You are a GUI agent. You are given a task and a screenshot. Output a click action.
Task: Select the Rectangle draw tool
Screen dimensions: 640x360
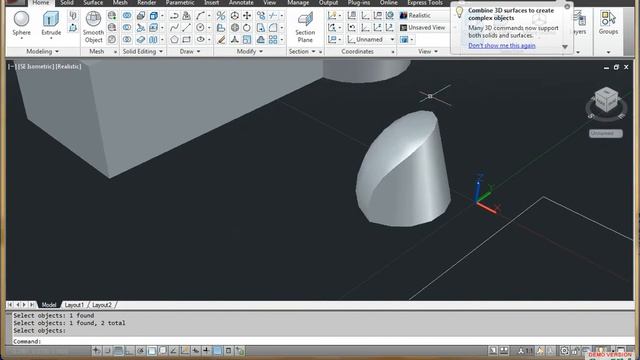187,39
